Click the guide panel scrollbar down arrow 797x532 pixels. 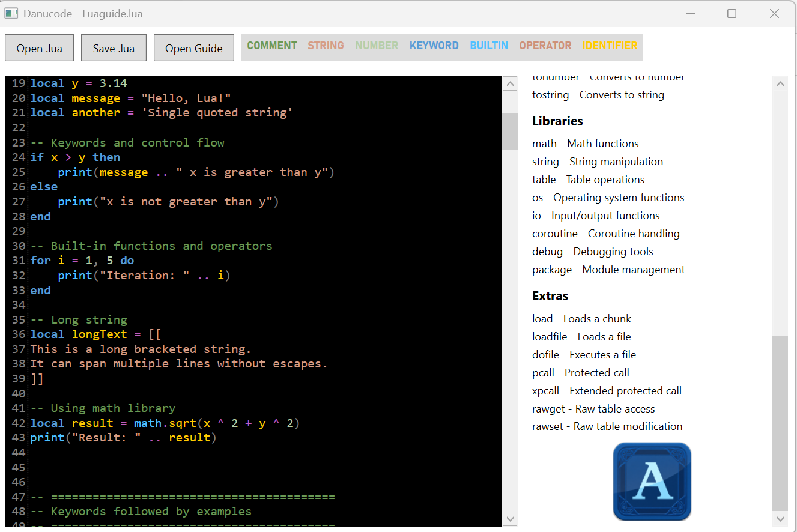(781, 520)
